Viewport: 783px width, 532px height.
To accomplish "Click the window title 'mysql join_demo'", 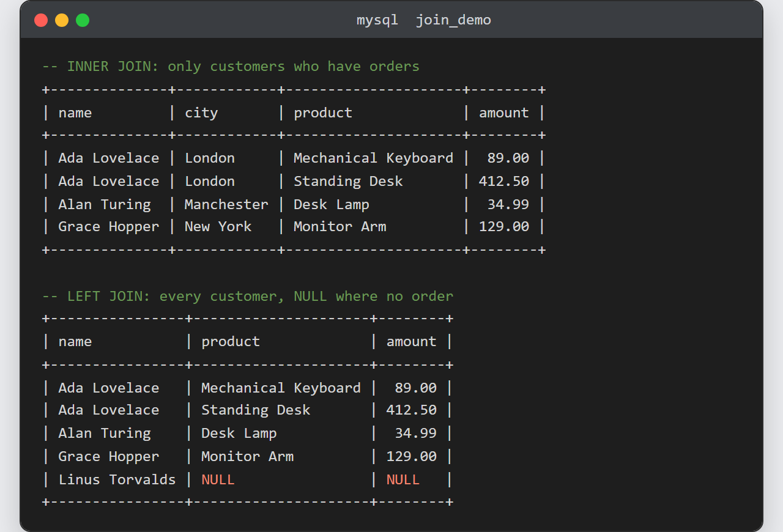I will [424, 20].
